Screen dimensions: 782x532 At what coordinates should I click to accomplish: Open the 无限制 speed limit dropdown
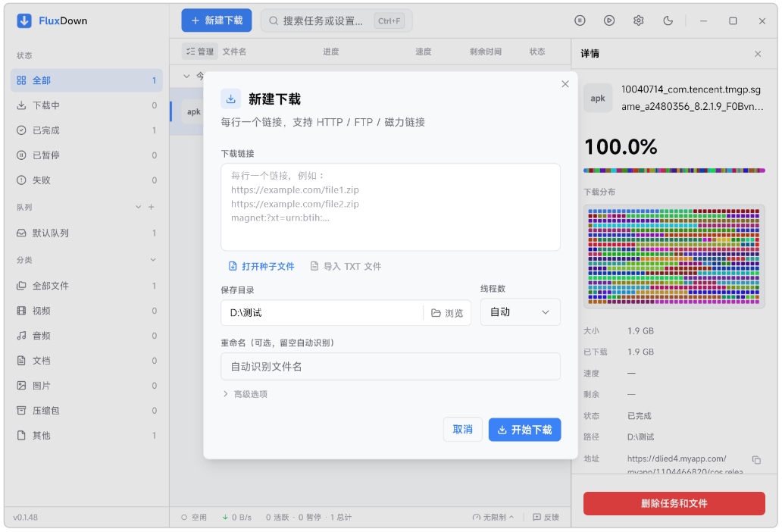click(x=493, y=517)
